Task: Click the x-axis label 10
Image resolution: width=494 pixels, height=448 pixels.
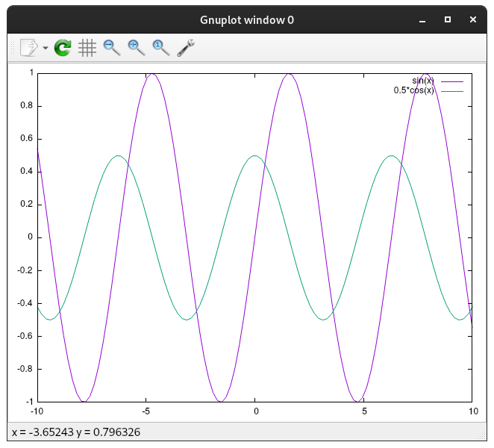Action: (473, 411)
